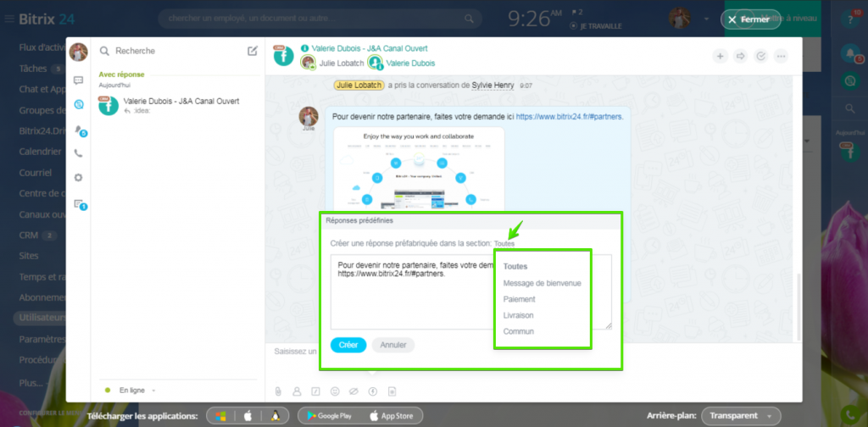Open notifications sidebar icon with badge 5
The height and width of the screenshot is (427, 868).
click(79, 130)
